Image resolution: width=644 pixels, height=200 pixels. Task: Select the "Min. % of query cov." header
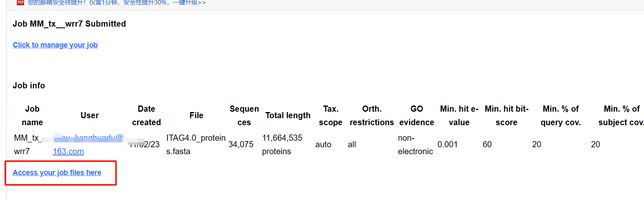point(561,115)
